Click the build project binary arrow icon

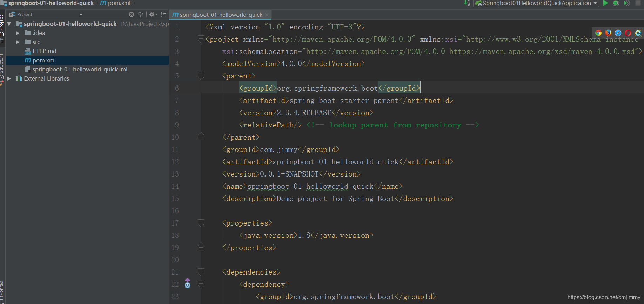(467, 3)
